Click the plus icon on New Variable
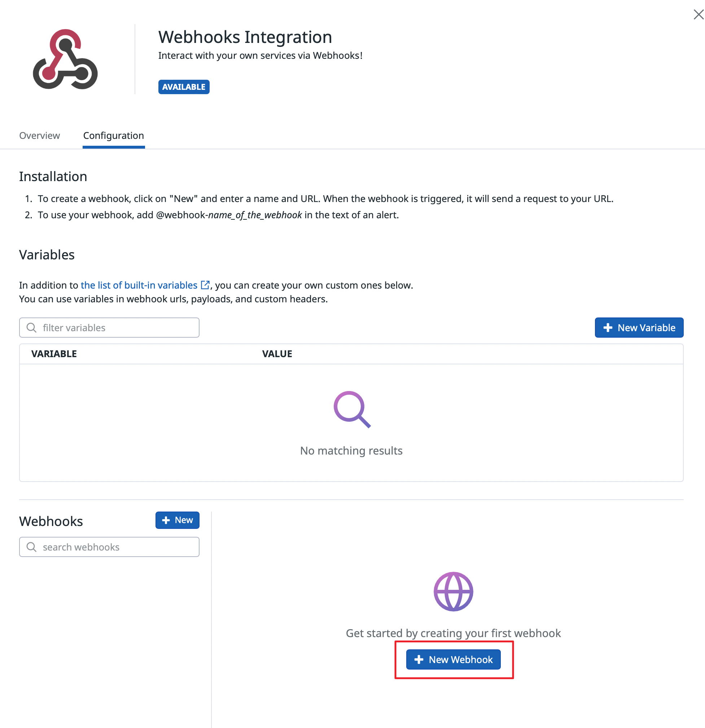This screenshot has height=728, width=705. click(x=608, y=328)
